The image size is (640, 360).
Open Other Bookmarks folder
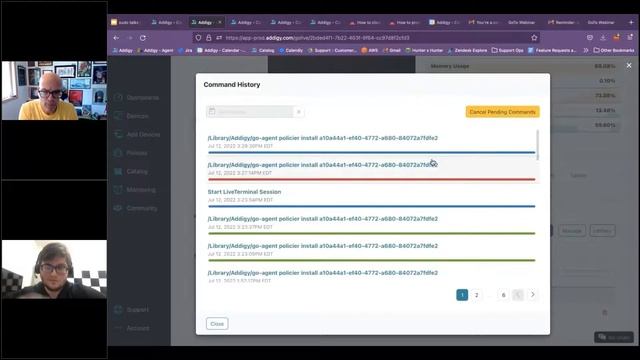614,50
